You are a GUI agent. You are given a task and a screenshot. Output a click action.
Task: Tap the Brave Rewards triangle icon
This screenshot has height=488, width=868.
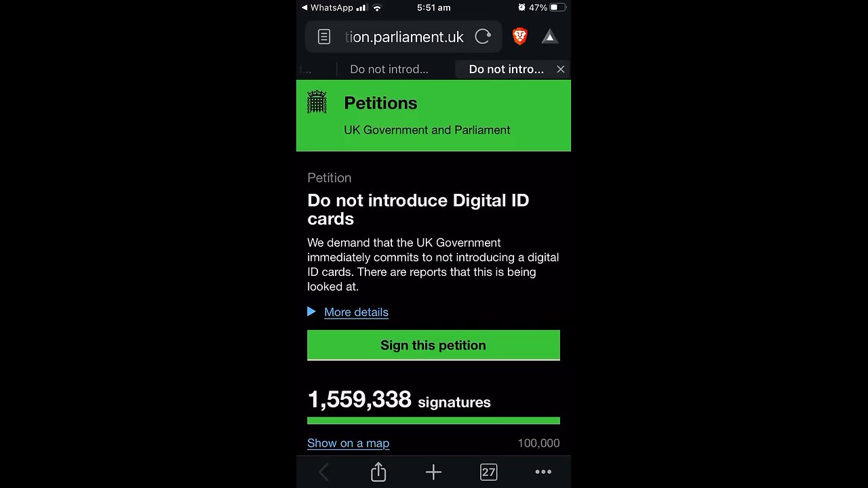point(550,37)
